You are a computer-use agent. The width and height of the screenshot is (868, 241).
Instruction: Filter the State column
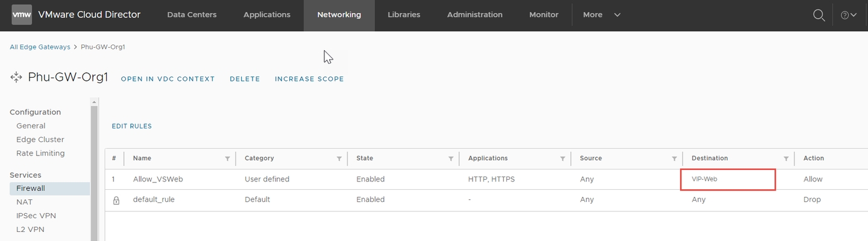tap(451, 158)
